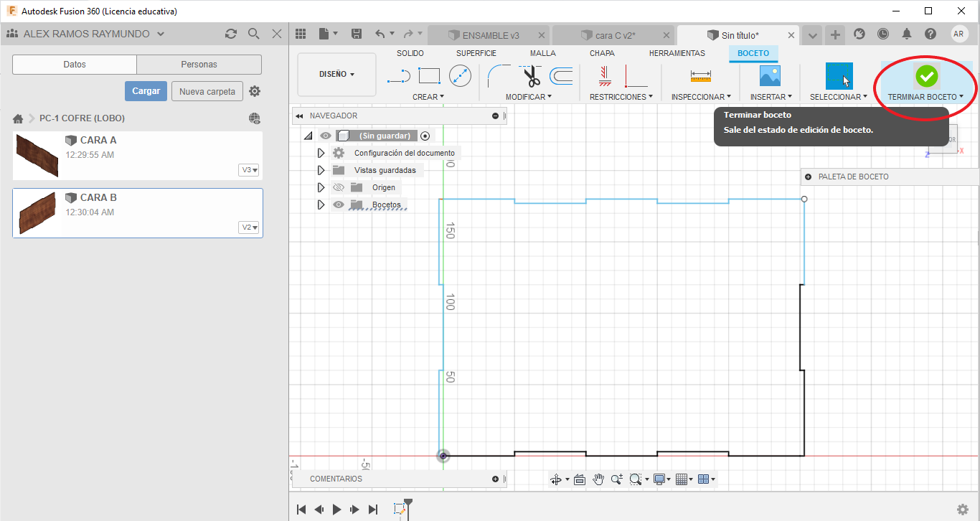Open project in web globe icon
Screen dimensions: 980x521
click(x=254, y=118)
